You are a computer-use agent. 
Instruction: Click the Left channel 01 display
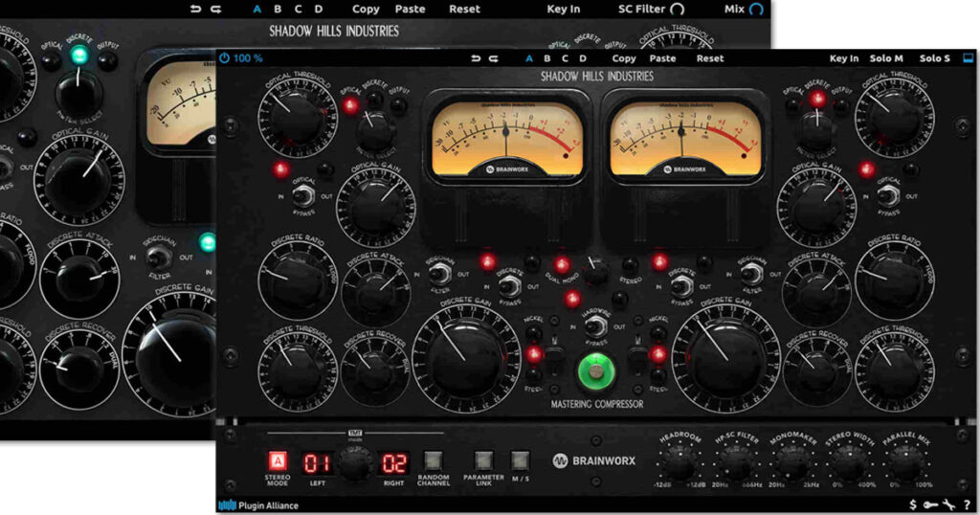318,463
